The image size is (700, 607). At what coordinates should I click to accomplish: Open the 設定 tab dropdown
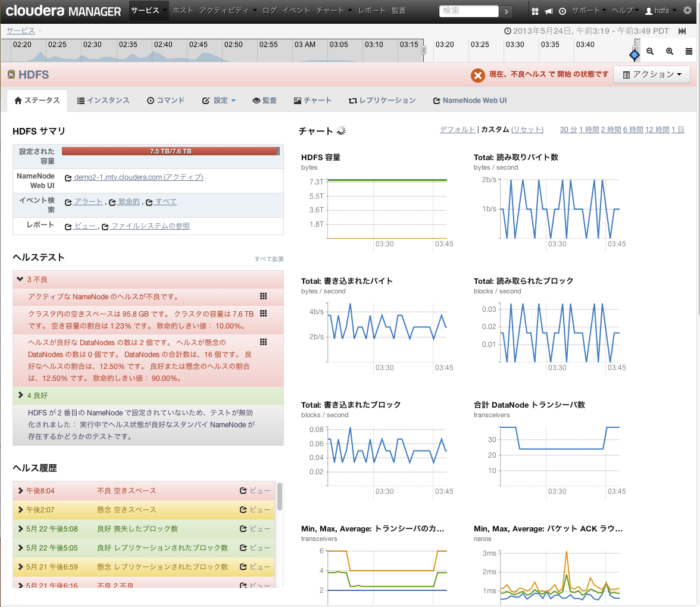[219, 101]
